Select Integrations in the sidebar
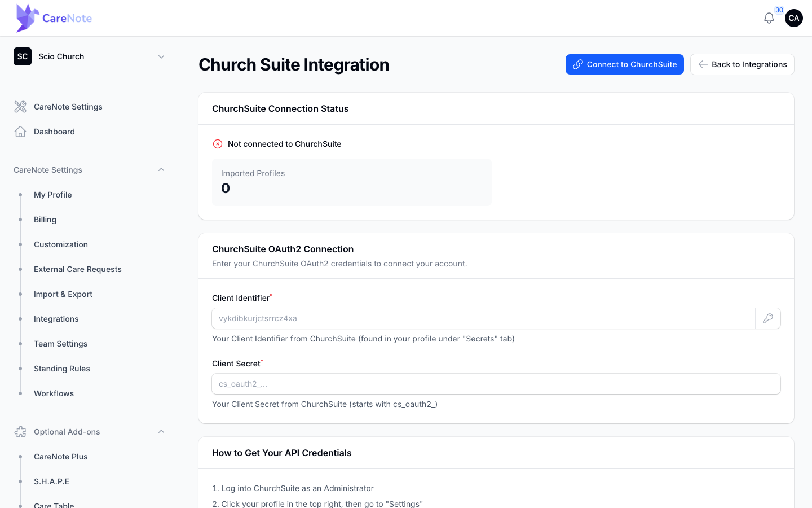The width and height of the screenshot is (812, 508). [56, 319]
